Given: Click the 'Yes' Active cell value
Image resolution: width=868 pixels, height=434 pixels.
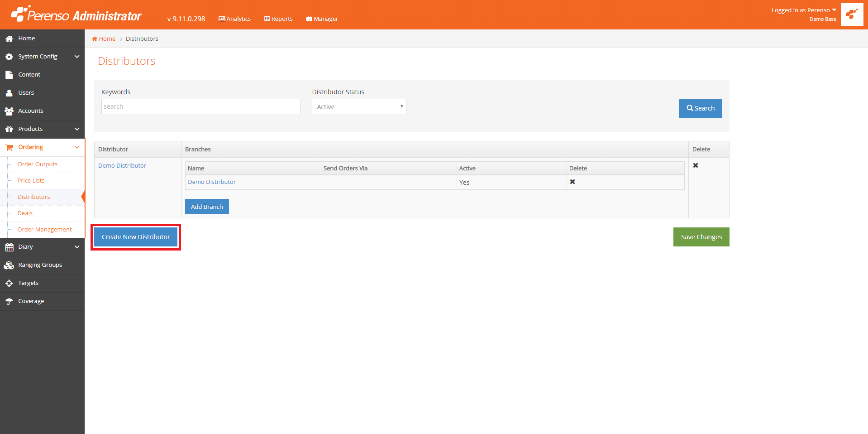Looking at the screenshot, I should [464, 183].
